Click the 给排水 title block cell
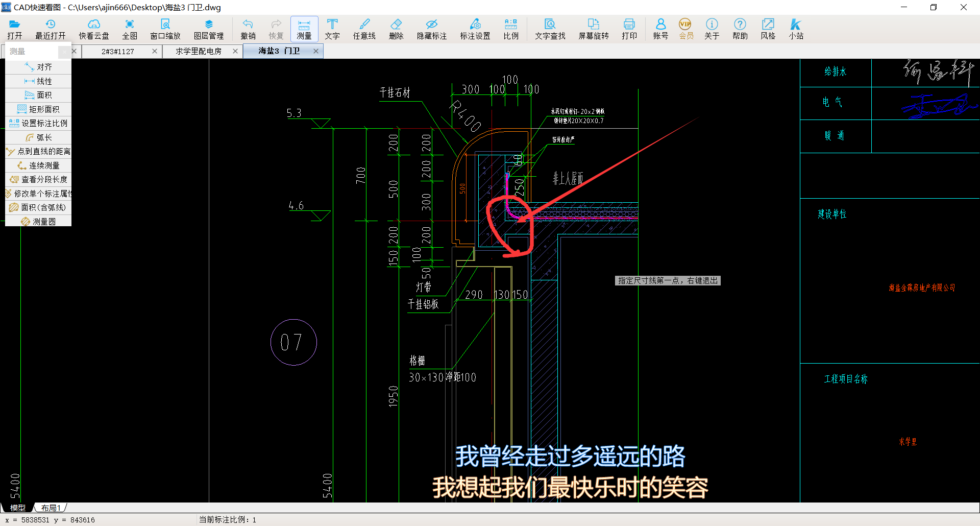This screenshot has width=980, height=526. (x=836, y=72)
